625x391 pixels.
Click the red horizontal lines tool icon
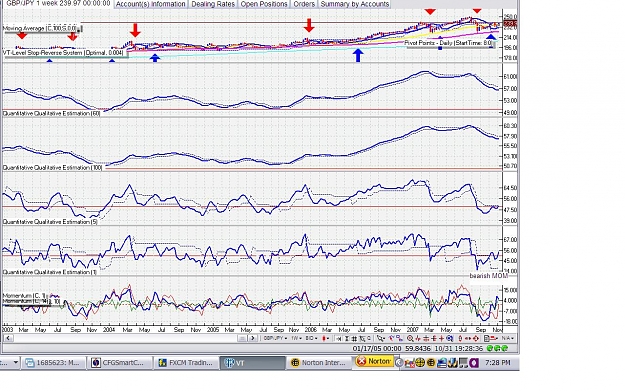(x=426, y=338)
